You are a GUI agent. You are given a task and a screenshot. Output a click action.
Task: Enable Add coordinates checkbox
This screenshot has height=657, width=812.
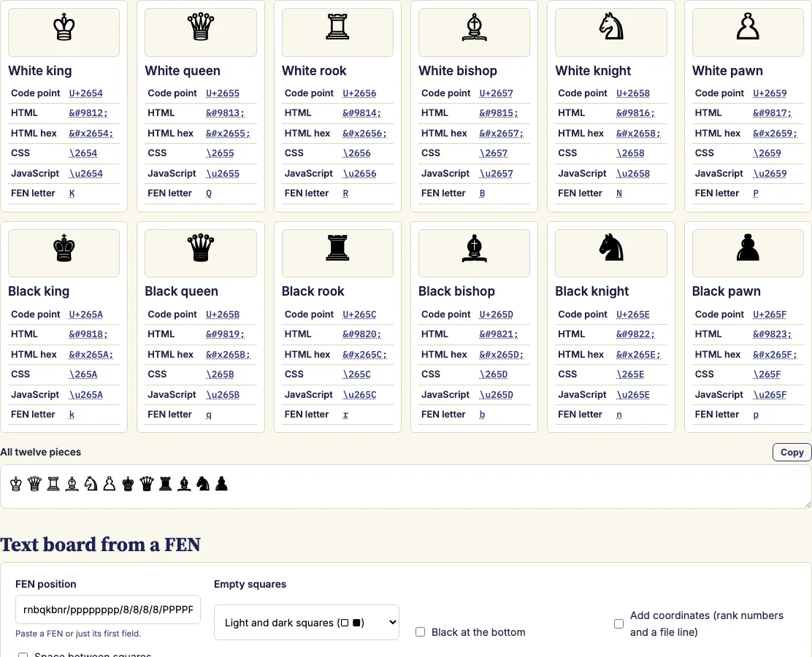click(x=618, y=623)
